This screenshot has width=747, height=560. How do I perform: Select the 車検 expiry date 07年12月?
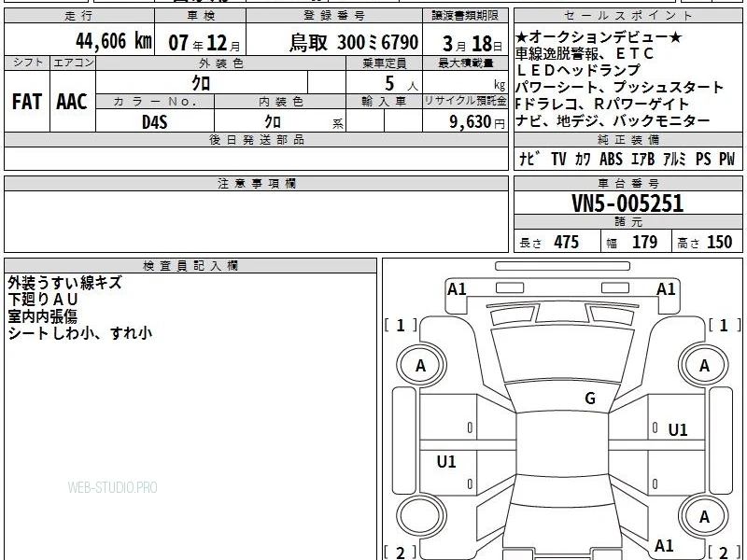coord(204,43)
